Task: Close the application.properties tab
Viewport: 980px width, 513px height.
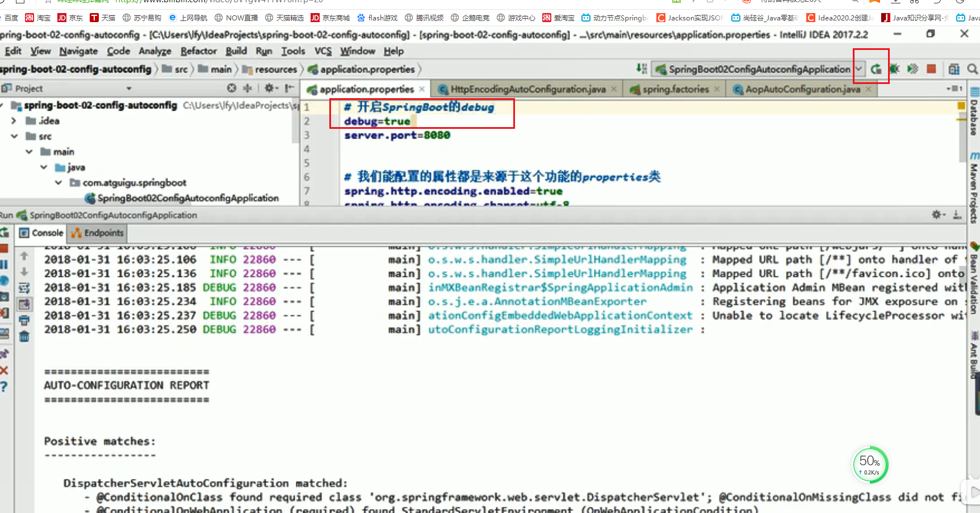Action: point(422,89)
